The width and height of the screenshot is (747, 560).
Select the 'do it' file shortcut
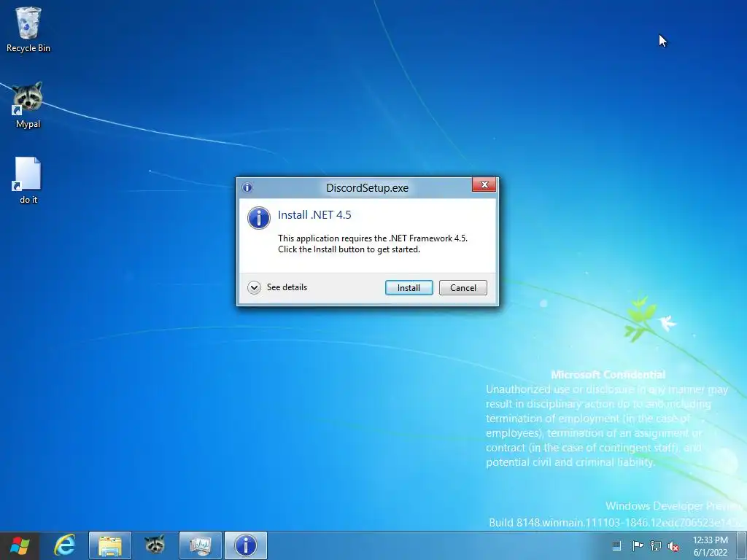click(28, 181)
